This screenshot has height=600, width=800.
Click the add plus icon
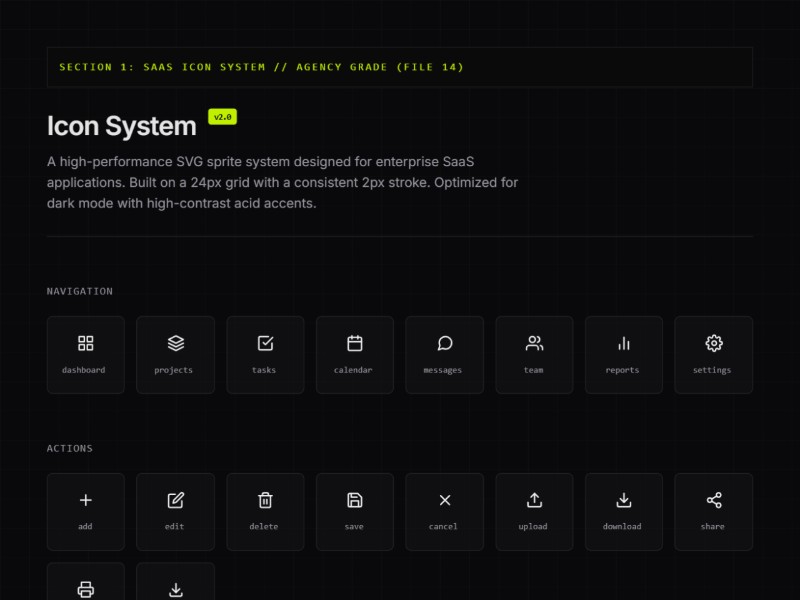(85, 500)
